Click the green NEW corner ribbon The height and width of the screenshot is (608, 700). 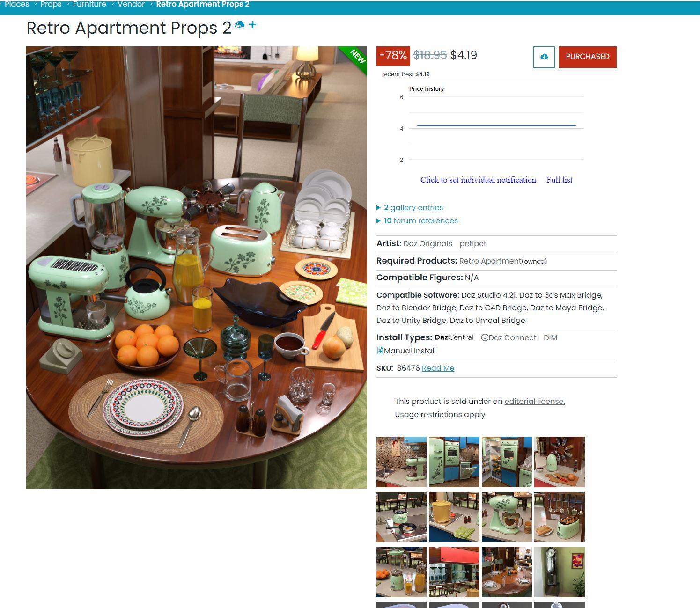tap(355, 58)
